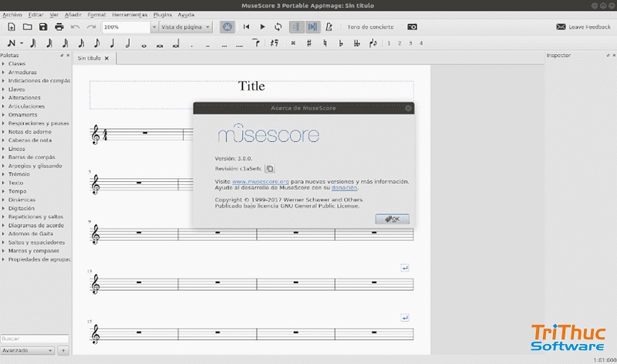Viewport: 617px width, 364px height.
Task: Select the longa note duration
Action: [x=176, y=45]
